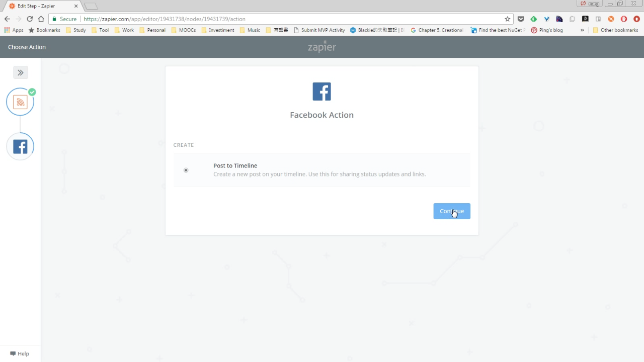
Task: Open Find the best NuGet bookmark
Action: point(498,30)
